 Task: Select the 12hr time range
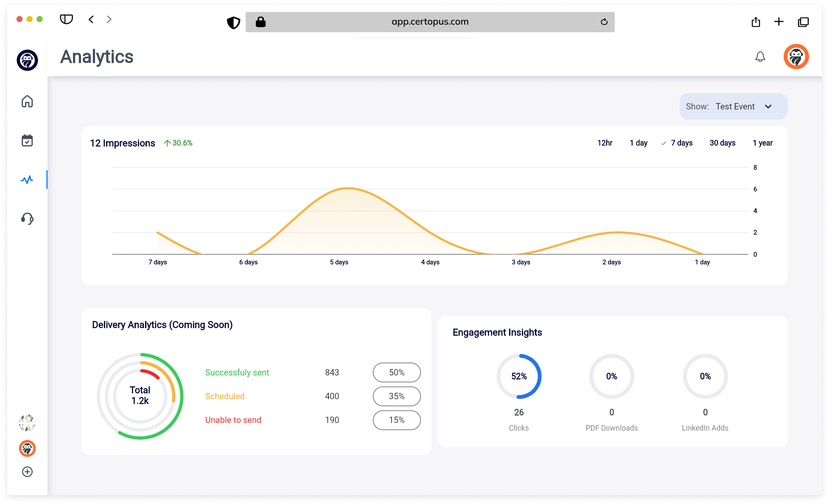(605, 143)
